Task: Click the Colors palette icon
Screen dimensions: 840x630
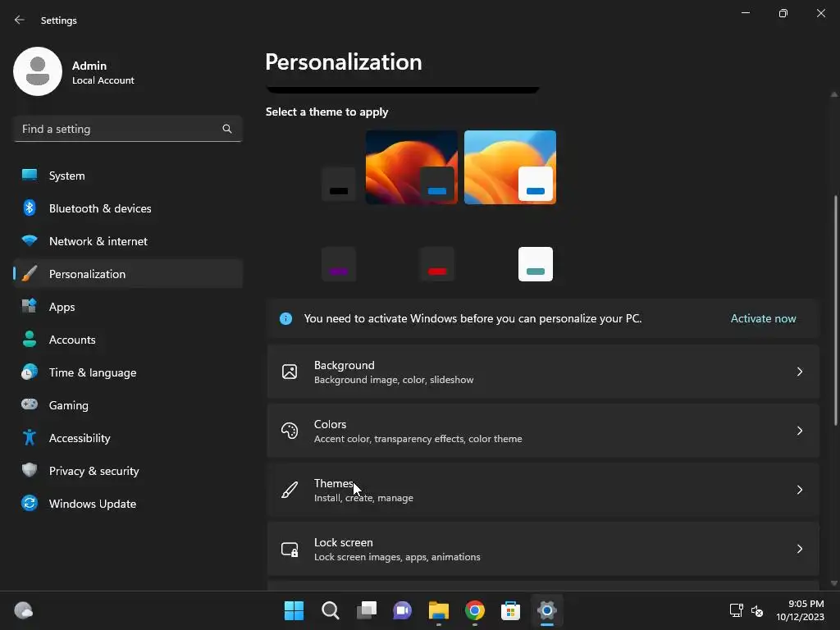Action: pyautogui.click(x=290, y=431)
